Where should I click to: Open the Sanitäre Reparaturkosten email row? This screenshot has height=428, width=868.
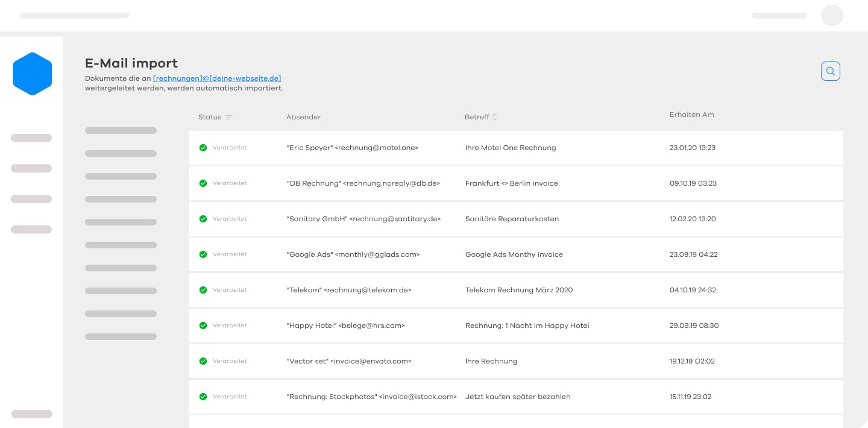coord(516,219)
